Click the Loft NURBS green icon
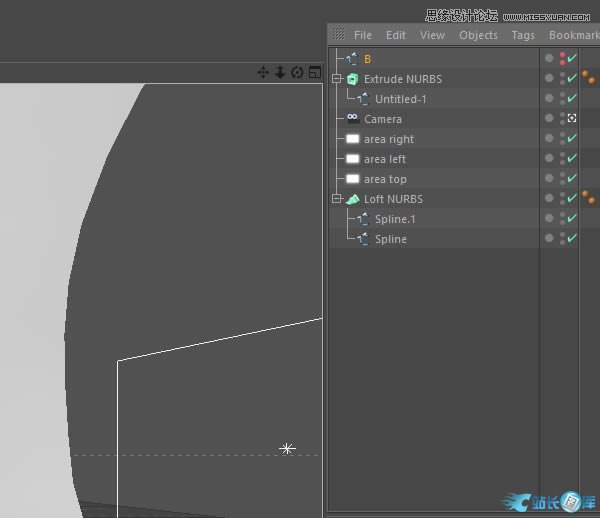Viewport: 600px width, 518px height. pyautogui.click(x=352, y=199)
